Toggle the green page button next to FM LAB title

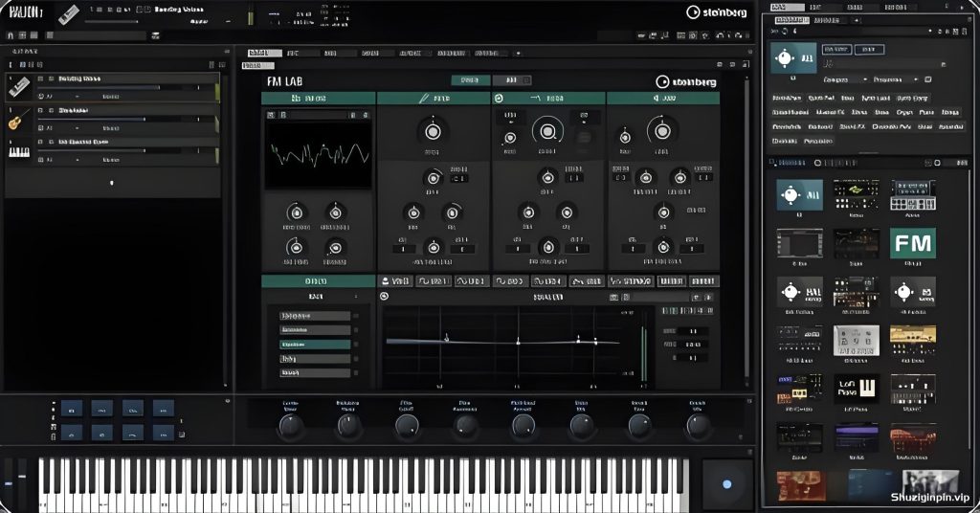470,80
